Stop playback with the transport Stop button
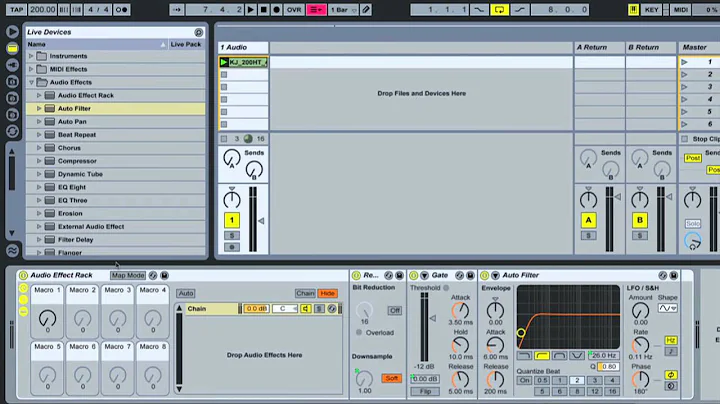 [x=264, y=10]
